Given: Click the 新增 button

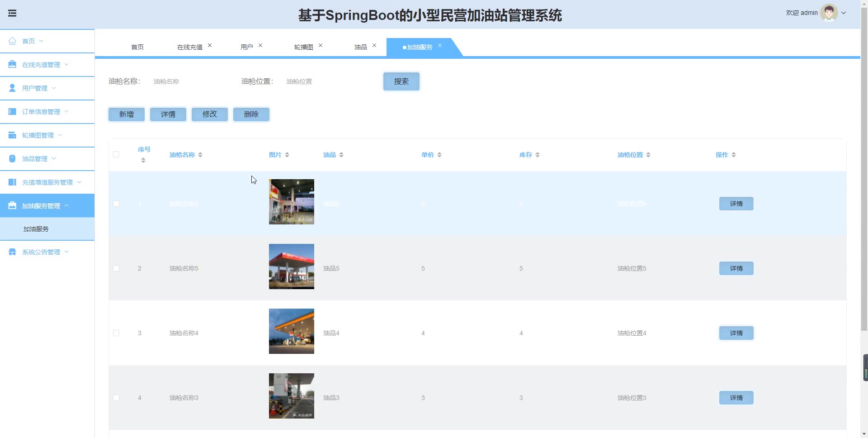Looking at the screenshot, I should click(127, 114).
